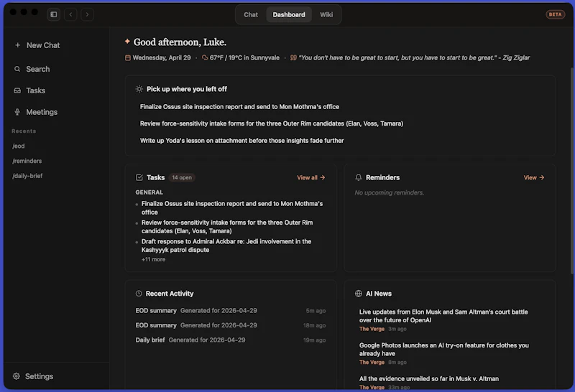Screen dimensions: 575x392
Task: Open the /eod recent chat
Action: (x=19, y=146)
